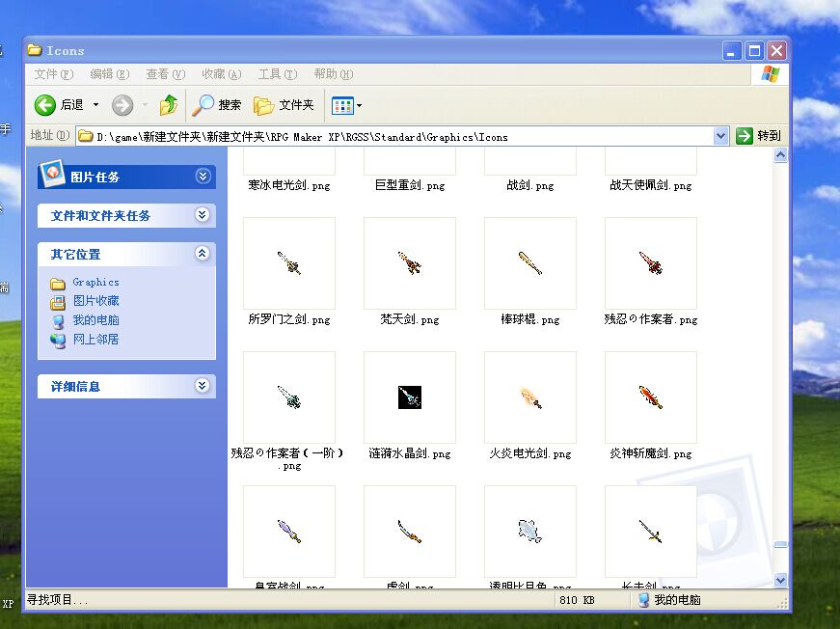Image resolution: width=840 pixels, height=629 pixels.
Task: Select the 残忍の作案者(一阶).png icon
Action: click(289, 397)
